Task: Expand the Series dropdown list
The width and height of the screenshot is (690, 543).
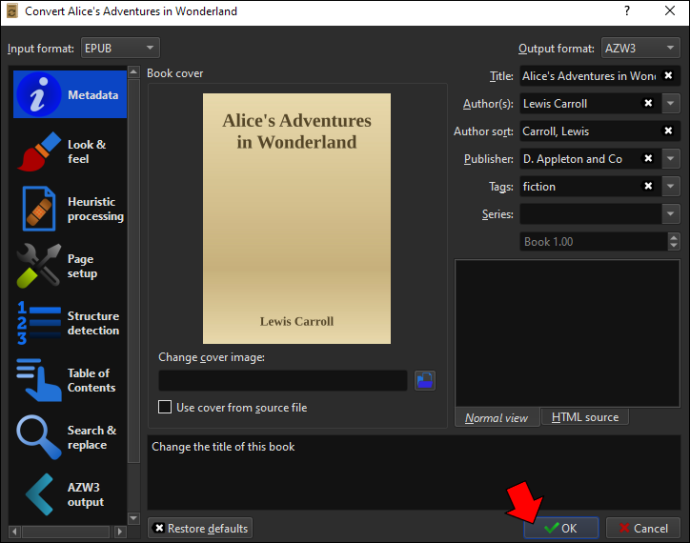Action: tap(671, 214)
